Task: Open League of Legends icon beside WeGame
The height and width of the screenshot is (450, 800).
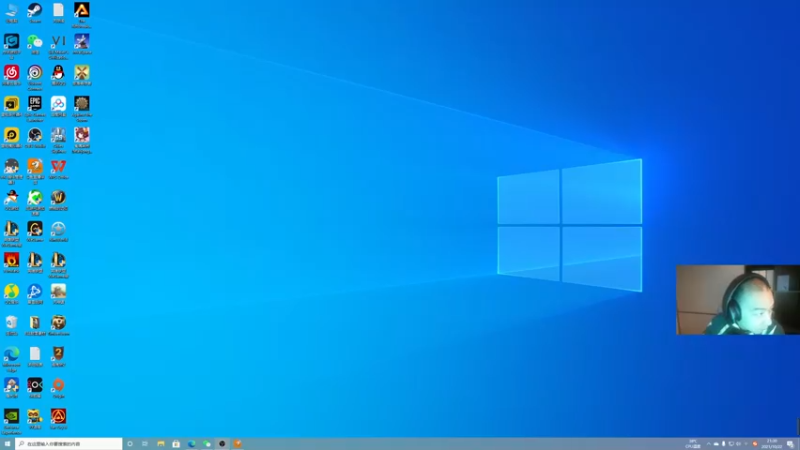Action: point(11,234)
